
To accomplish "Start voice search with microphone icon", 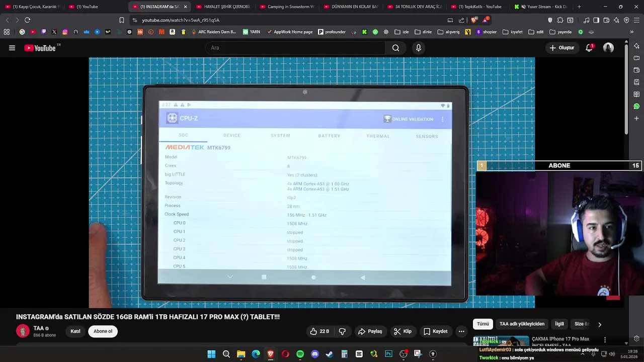I will click(x=418, y=48).
